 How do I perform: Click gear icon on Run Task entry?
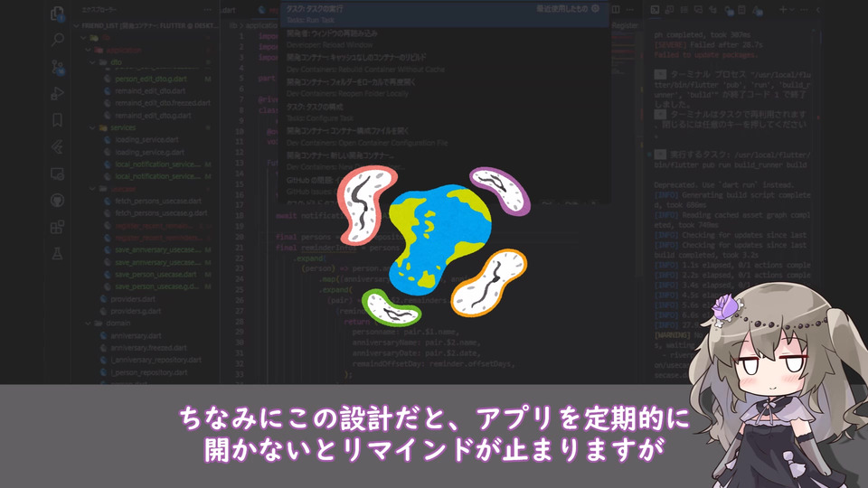596,9
